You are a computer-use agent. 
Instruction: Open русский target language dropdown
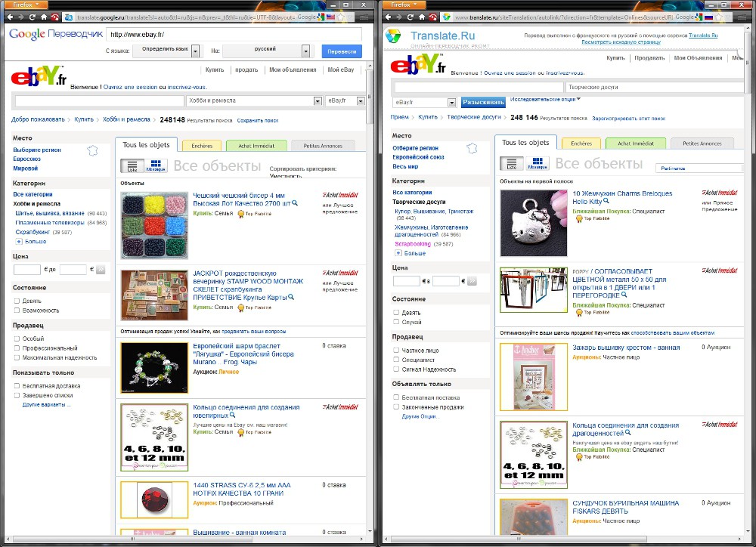[x=305, y=51]
